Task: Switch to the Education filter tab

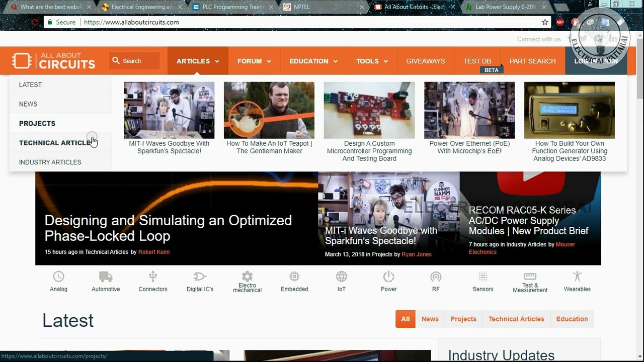Action: coord(572,319)
